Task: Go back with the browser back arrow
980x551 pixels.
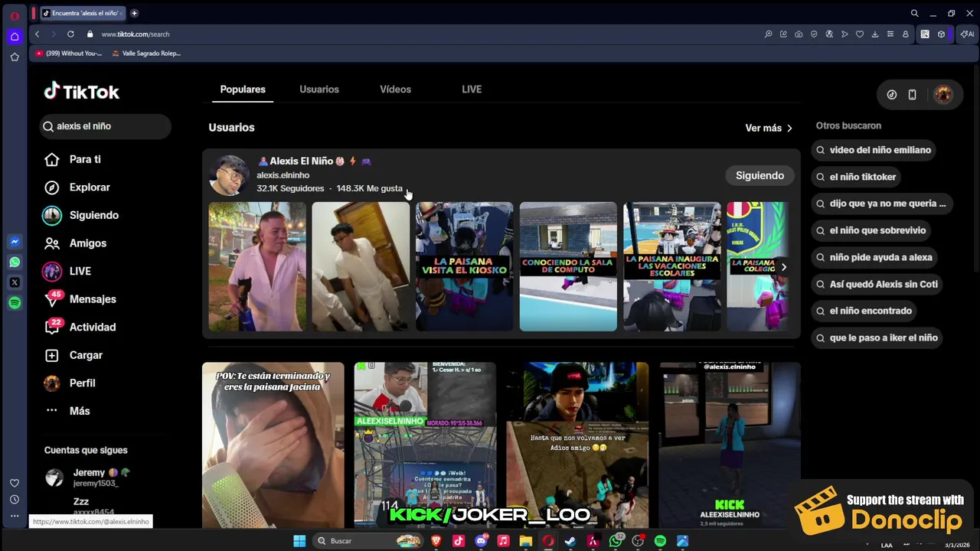Action: point(37,34)
